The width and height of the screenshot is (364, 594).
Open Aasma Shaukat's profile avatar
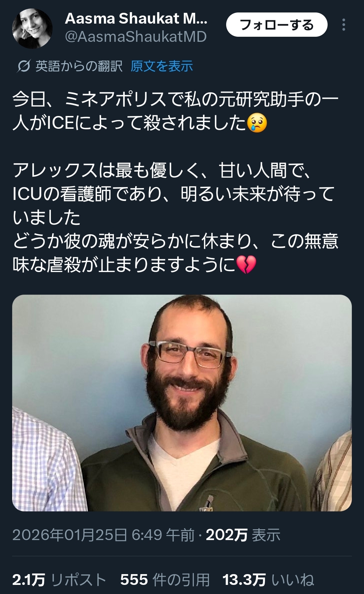point(32,29)
